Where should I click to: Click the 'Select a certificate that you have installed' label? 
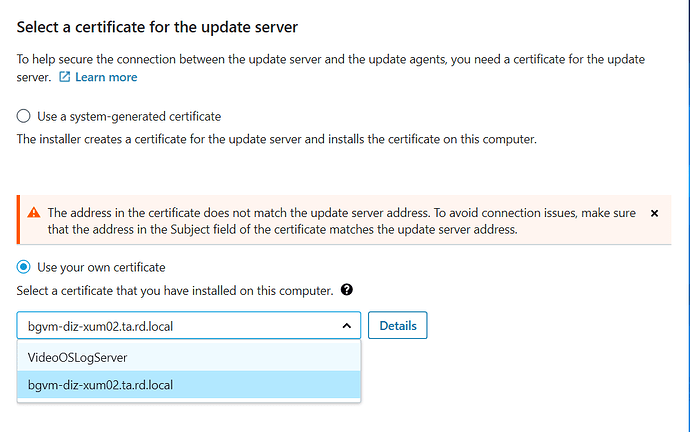(x=175, y=290)
